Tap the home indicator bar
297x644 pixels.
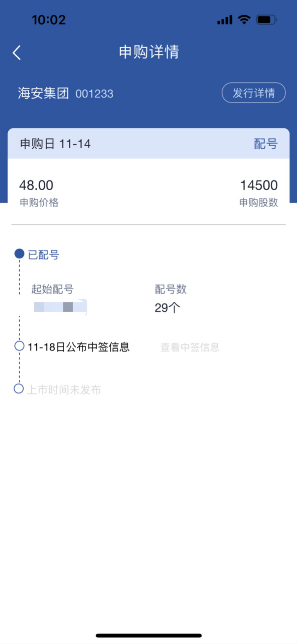coord(148,635)
